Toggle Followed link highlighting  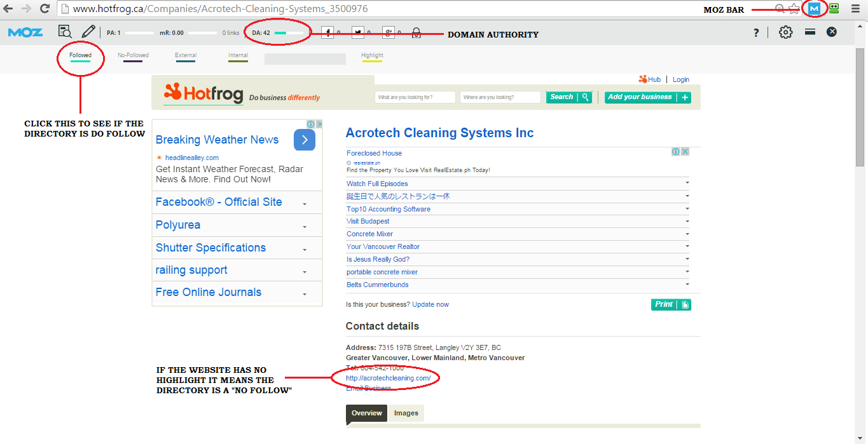click(x=81, y=57)
